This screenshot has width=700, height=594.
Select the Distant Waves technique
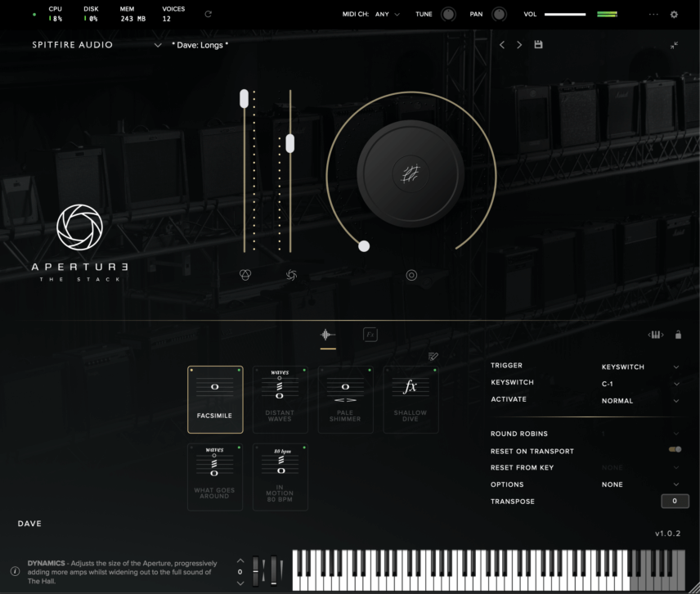coord(280,399)
